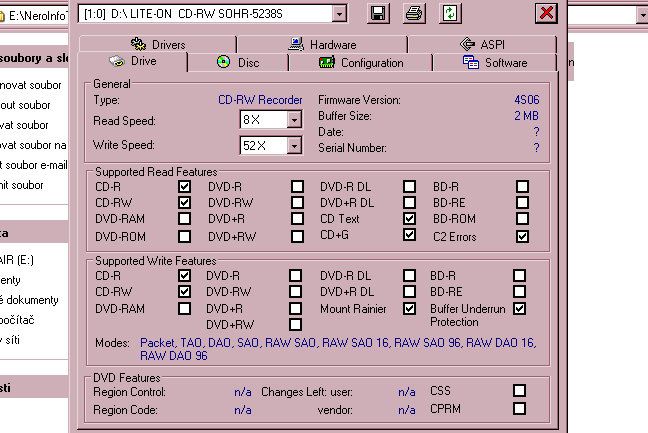Image resolution: width=648 pixels, height=433 pixels.
Task: Click the Print icon in toolbar
Action: coord(414,13)
